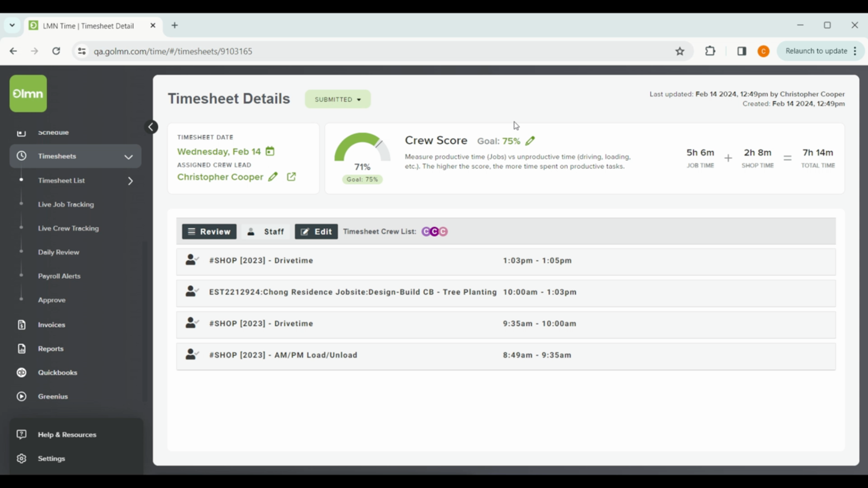Click the Quickbooks sidebar icon
The height and width of the screenshot is (488, 868).
pyautogui.click(x=21, y=372)
